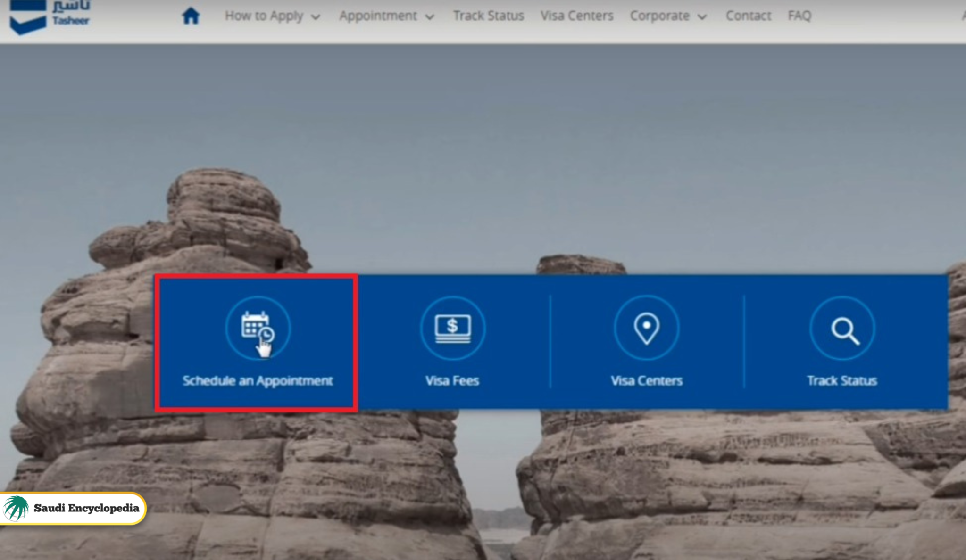Click the Track Status tile label

pyautogui.click(x=842, y=380)
